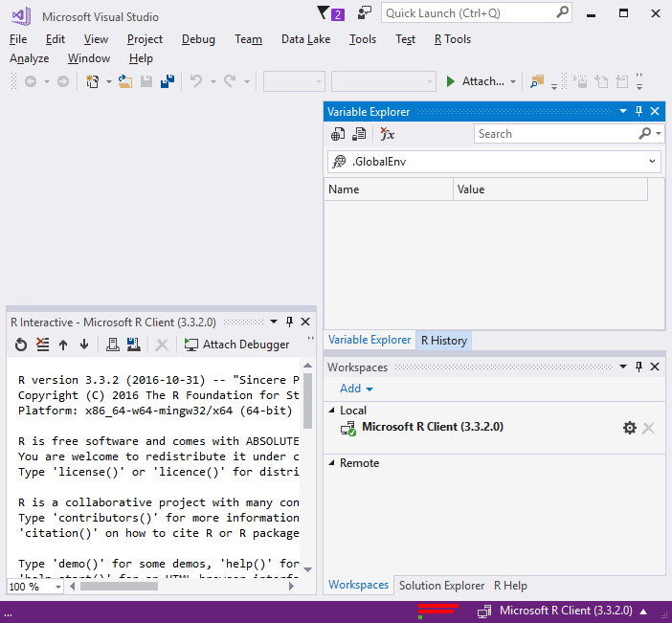Open the R Tools menu
This screenshot has height=623, width=672.
pyautogui.click(x=453, y=39)
